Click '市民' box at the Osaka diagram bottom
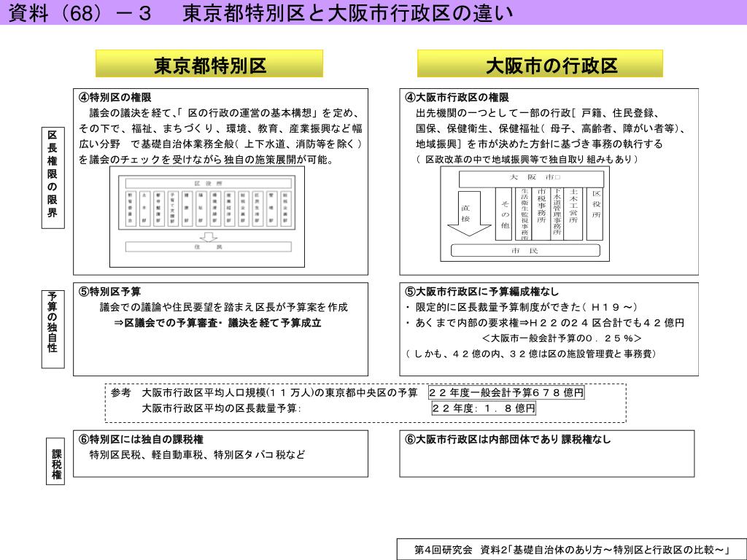Viewport: 747px width, 560px height. coord(525,251)
